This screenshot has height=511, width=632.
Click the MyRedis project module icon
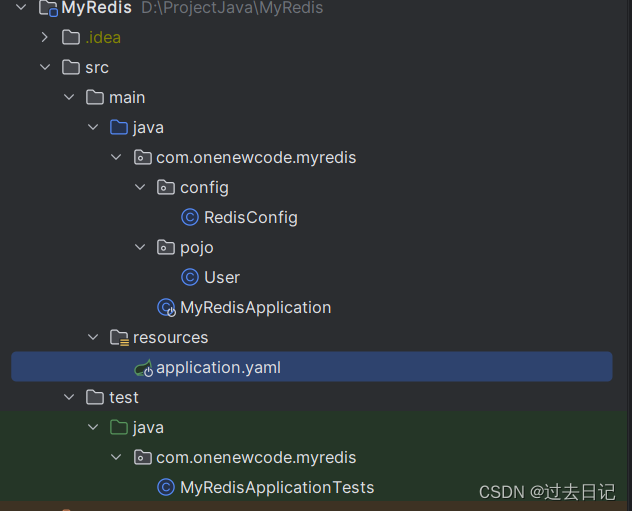(x=46, y=8)
